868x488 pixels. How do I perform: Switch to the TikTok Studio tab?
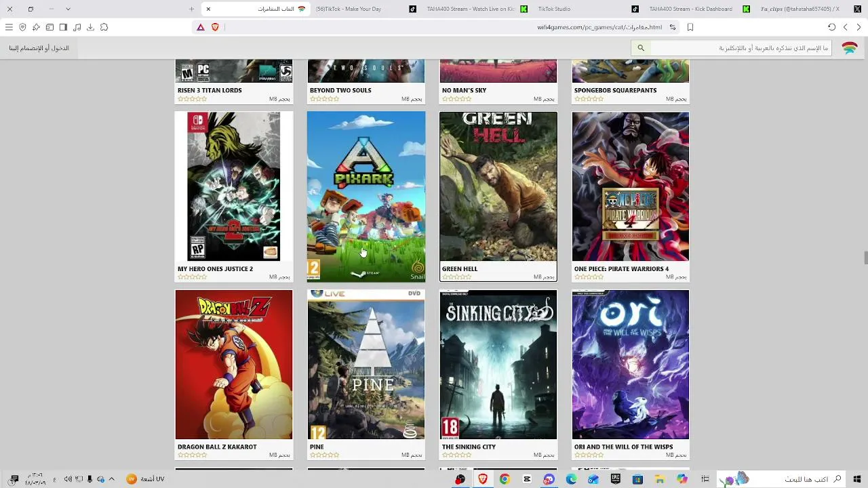click(x=587, y=9)
